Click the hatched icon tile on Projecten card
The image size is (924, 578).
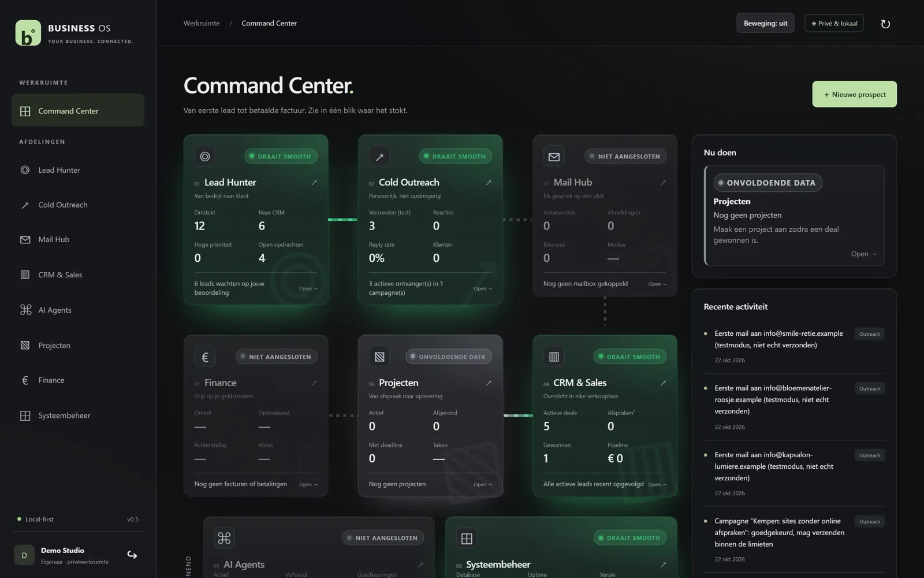tap(379, 357)
